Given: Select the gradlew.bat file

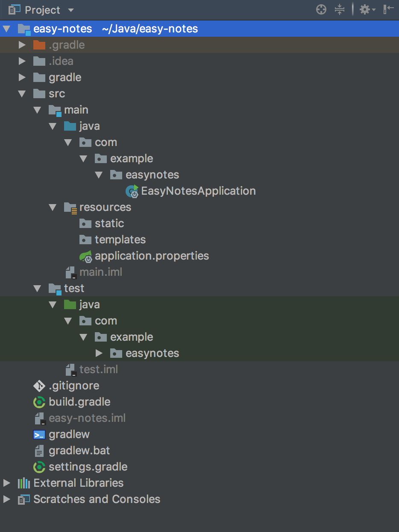Looking at the screenshot, I should coord(79,451).
